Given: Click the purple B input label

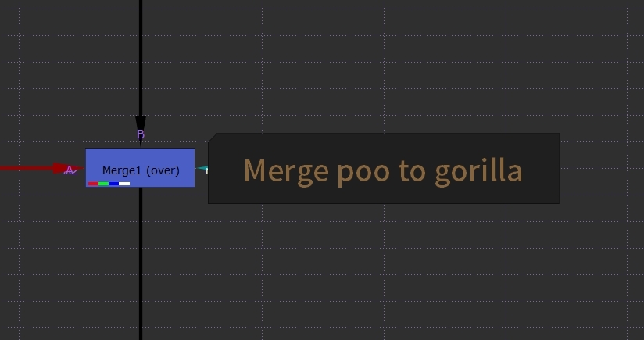Looking at the screenshot, I should [141, 134].
